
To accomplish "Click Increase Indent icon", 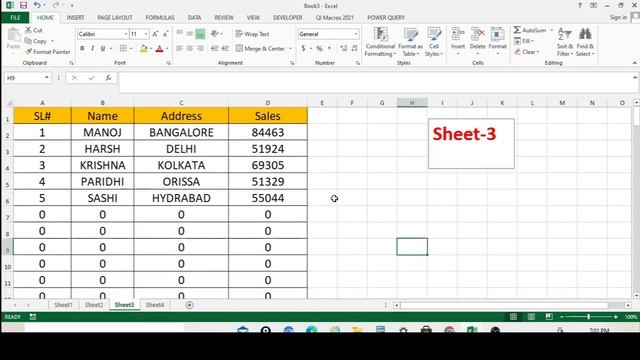I will (x=225, y=49).
